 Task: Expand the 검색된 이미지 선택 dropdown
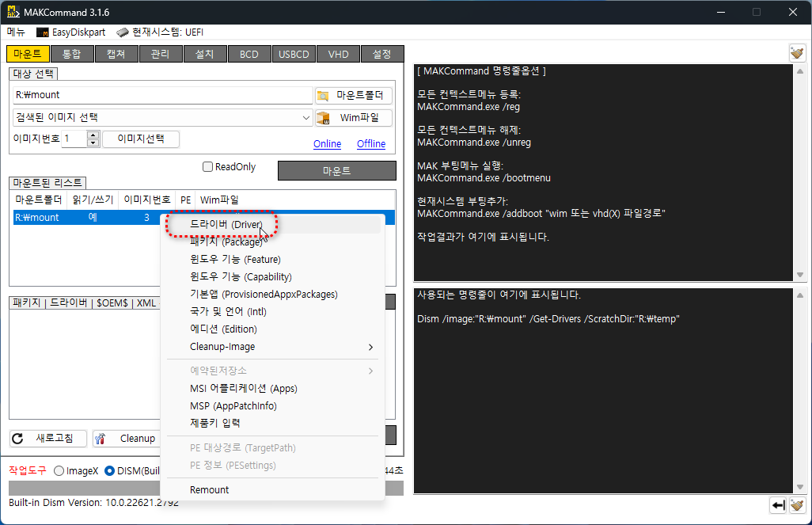(305, 118)
